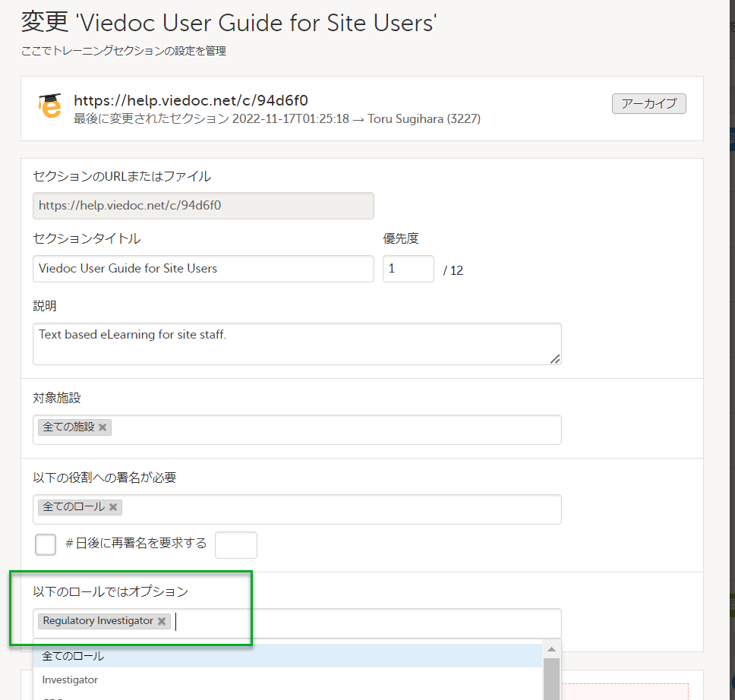Screen dimensions: 735x700
Task: Click the greyed-out section URL field
Action: point(203,205)
